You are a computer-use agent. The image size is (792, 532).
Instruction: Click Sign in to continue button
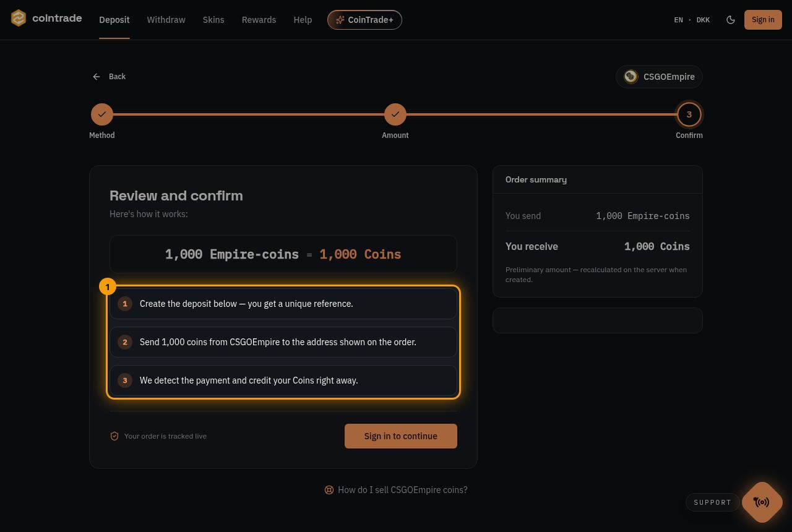tap(401, 436)
